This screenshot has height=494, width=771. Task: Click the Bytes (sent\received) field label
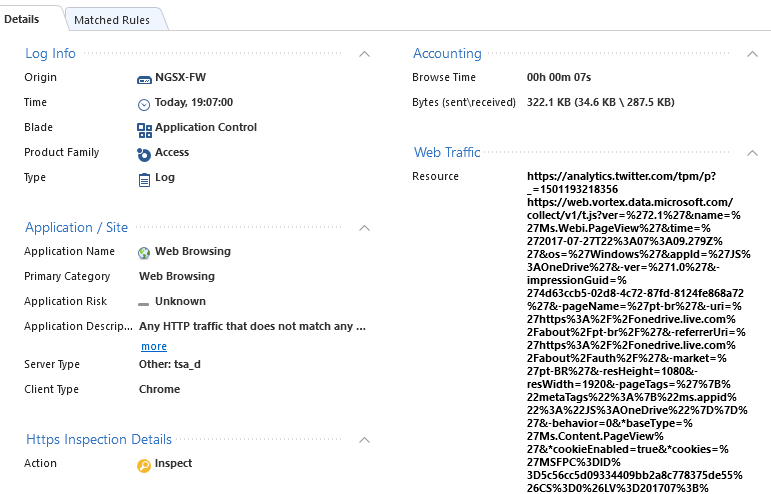pos(464,102)
